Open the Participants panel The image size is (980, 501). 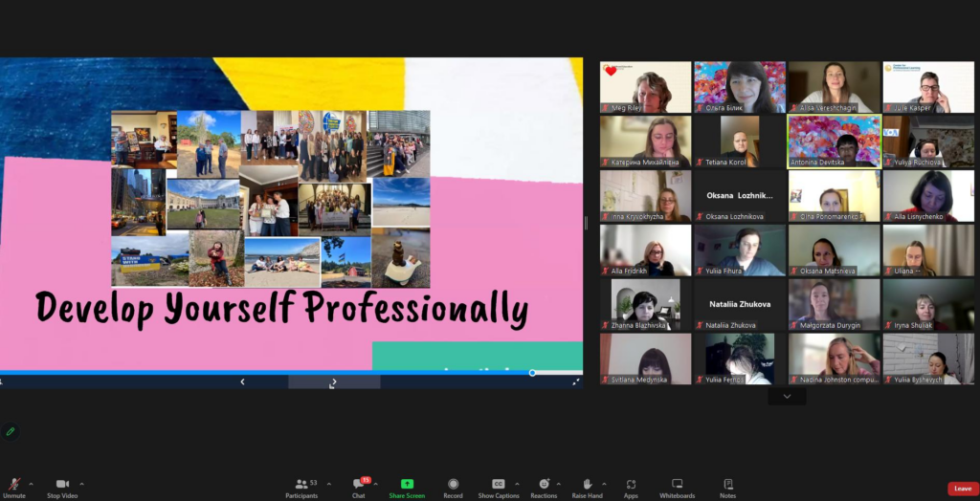pos(301,484)
